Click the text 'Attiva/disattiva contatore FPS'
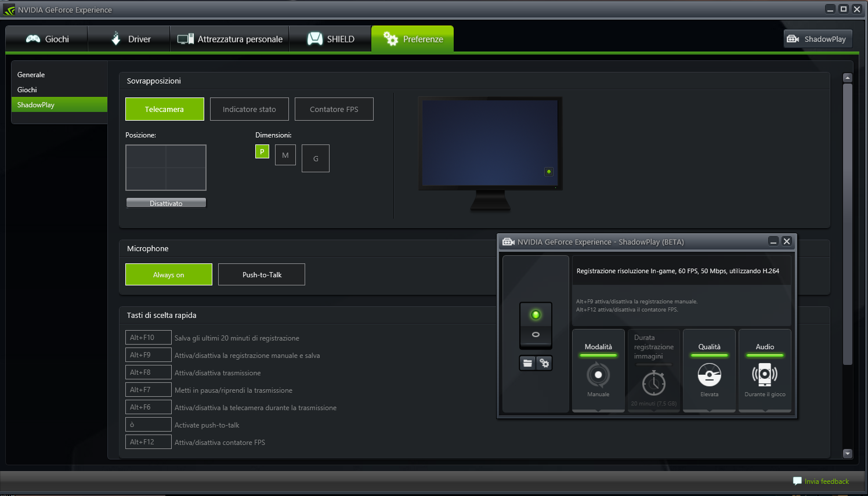This screenshot has width=868, height=496. (220, 443)
